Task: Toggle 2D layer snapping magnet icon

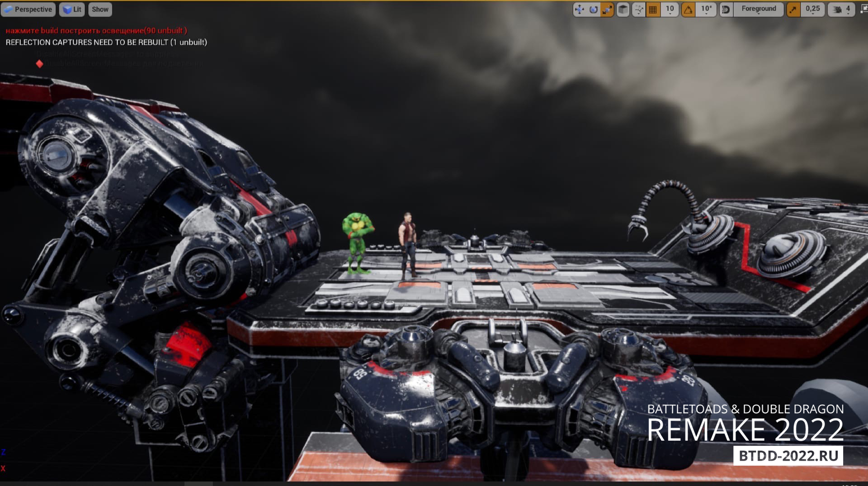Action: click(x=726, y=9)
